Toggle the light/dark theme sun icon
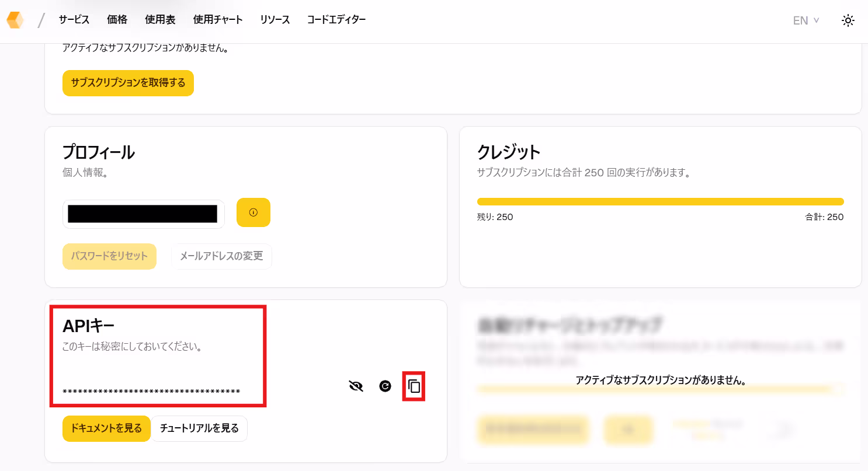The image size is (868, 471). pos(848,20)
